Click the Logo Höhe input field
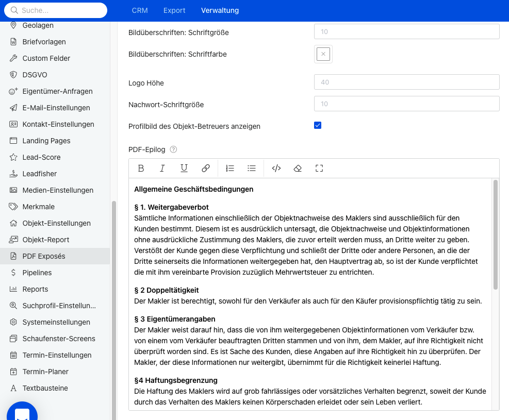The height and width of the screenshot is (420, 509). 407,82
